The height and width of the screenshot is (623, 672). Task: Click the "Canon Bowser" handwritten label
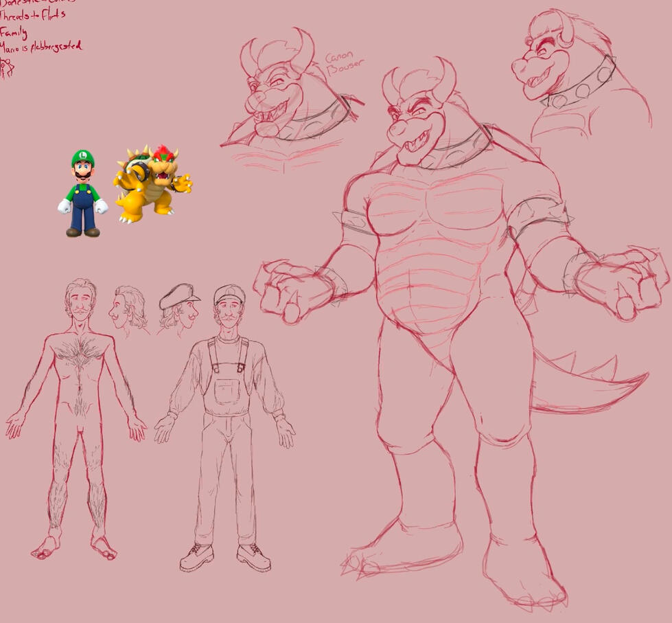tap(344, 65)
